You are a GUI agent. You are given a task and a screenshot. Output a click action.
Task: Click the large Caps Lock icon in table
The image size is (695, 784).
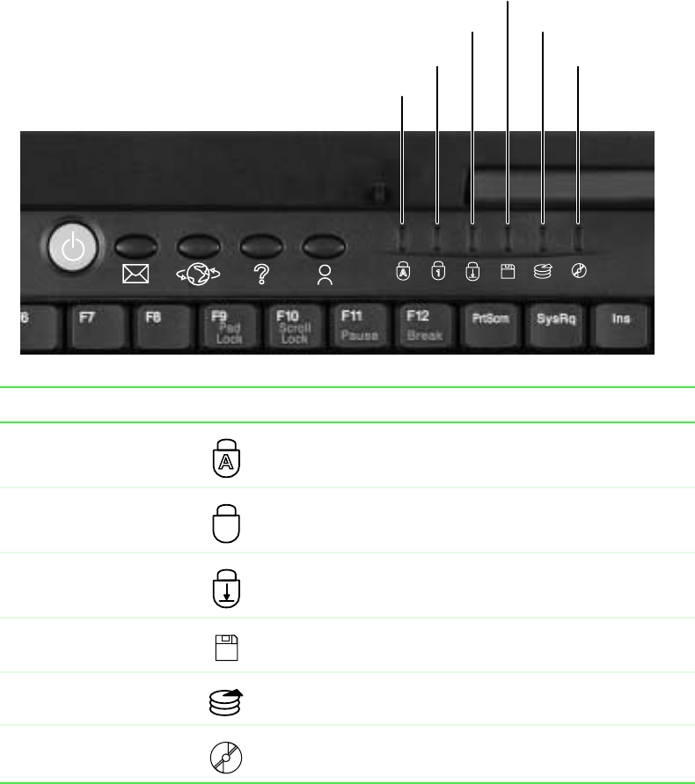pos(226,458)
